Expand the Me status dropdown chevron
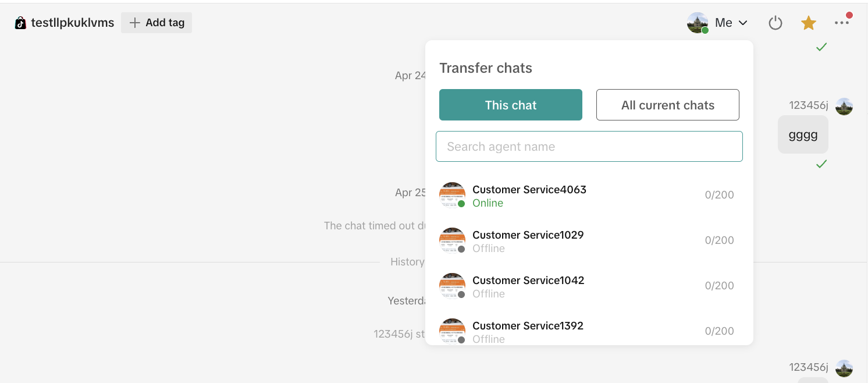This screenshot has width=868, height=383. click(x=743, y=23)
